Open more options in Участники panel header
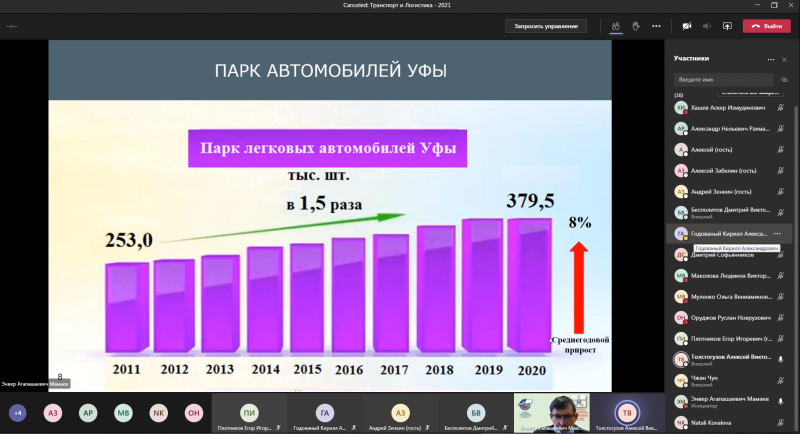This screenshot has height=434, width=800. (x=769, y=59)
